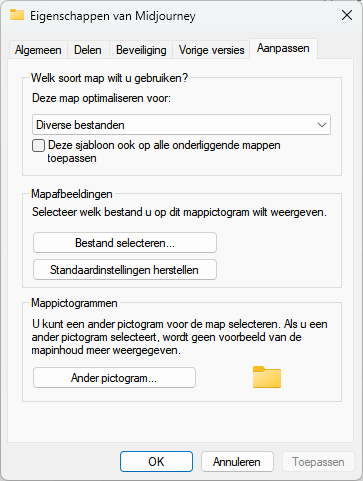
Task: Go to the Beveiliging tab
Action: tap(141, 50)
